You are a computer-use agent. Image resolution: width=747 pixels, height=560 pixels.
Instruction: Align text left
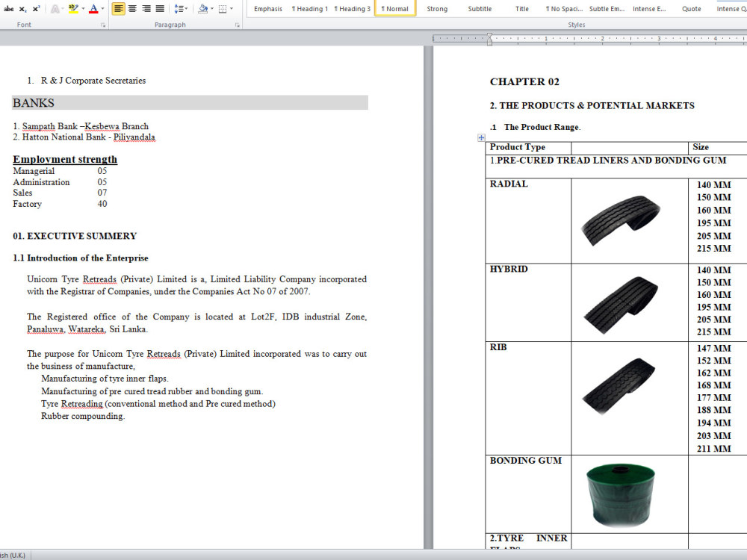[118, 8]
